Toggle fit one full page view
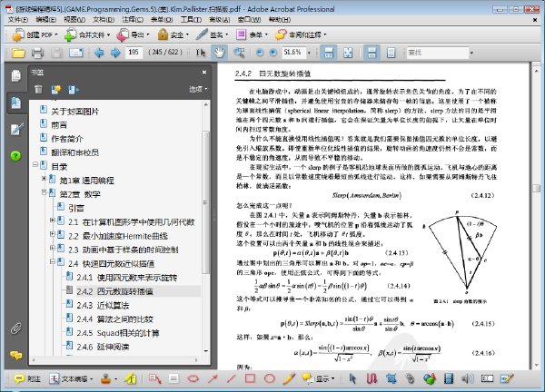 348,53
